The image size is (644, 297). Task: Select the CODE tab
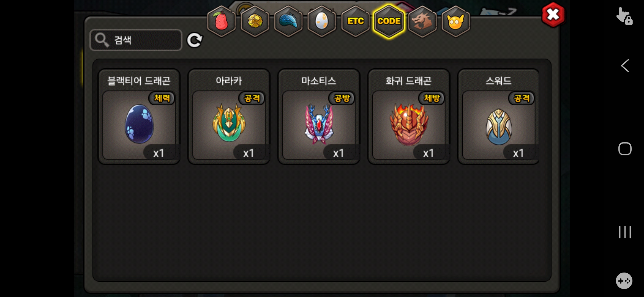[x=389, y=21]
